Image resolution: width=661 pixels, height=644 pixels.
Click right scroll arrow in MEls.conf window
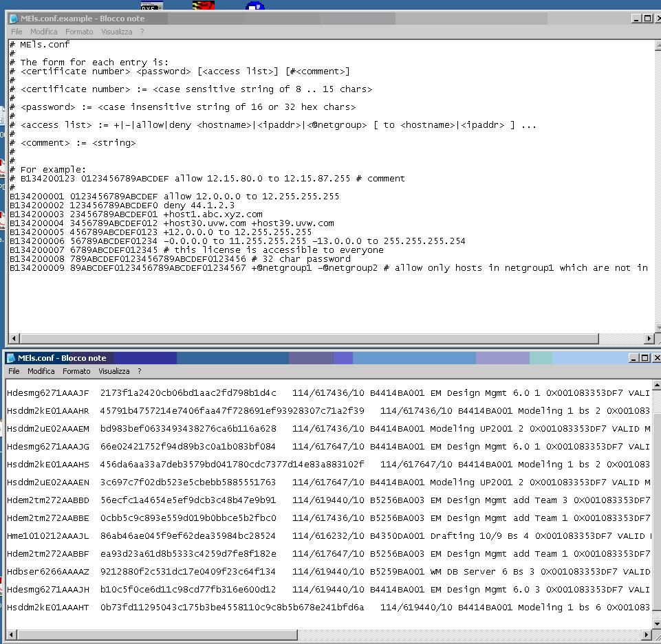point(647,634)
